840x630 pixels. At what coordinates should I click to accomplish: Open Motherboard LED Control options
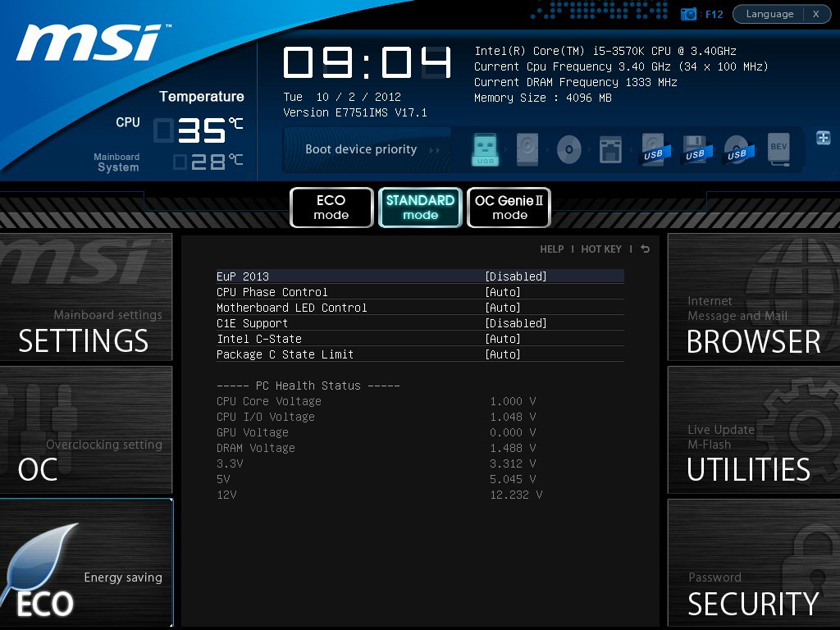tap(502, 308)
